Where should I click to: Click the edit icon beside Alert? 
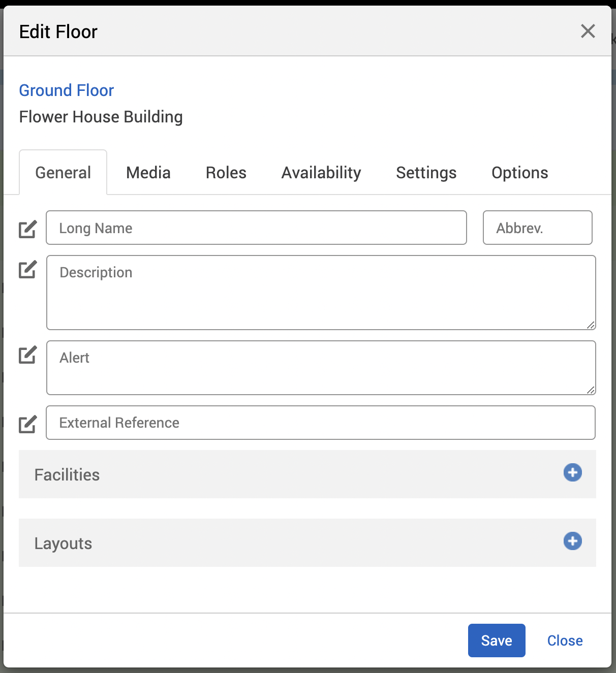pyautogui.click(x=27, y=355)
